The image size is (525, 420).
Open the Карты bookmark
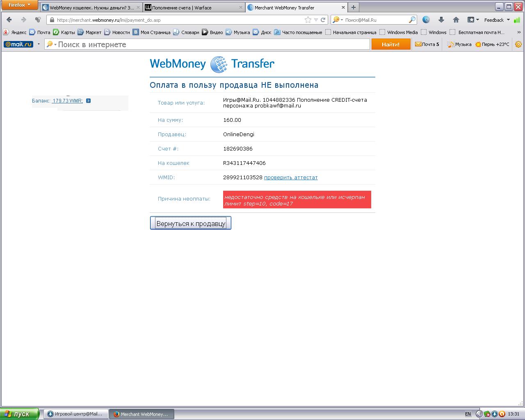(x=64, y=32)
